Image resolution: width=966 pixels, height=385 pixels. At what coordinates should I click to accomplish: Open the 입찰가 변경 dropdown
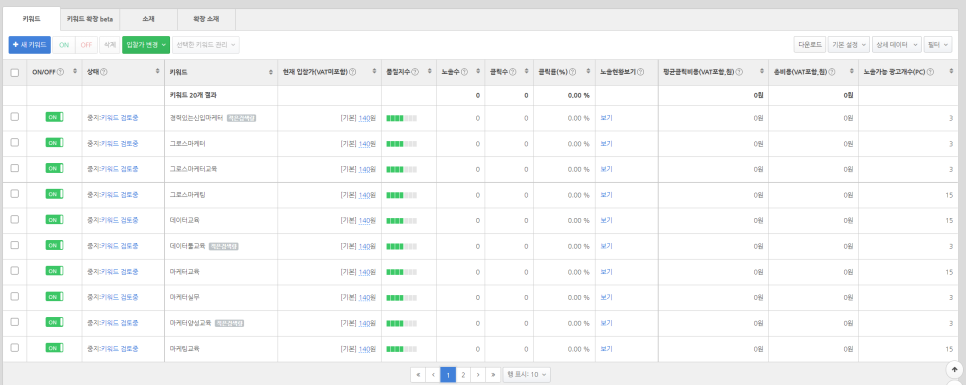click(146, 45)
